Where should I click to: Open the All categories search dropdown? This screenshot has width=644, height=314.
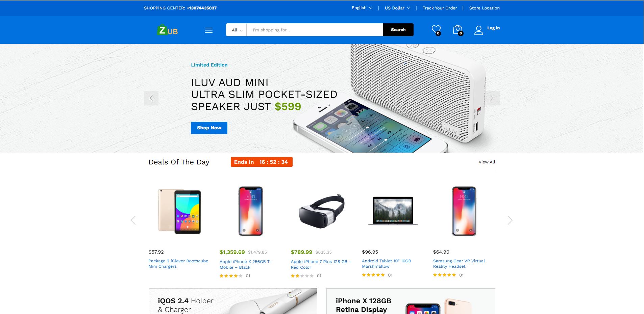237,30
